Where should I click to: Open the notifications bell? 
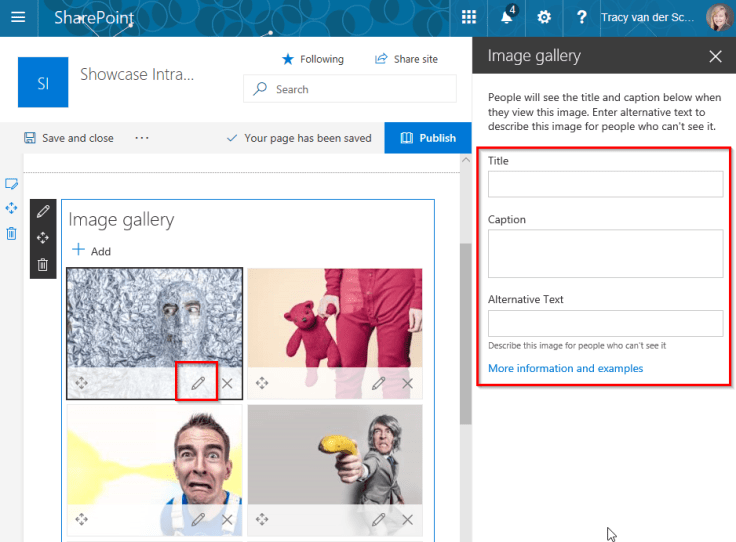(507, 17)
